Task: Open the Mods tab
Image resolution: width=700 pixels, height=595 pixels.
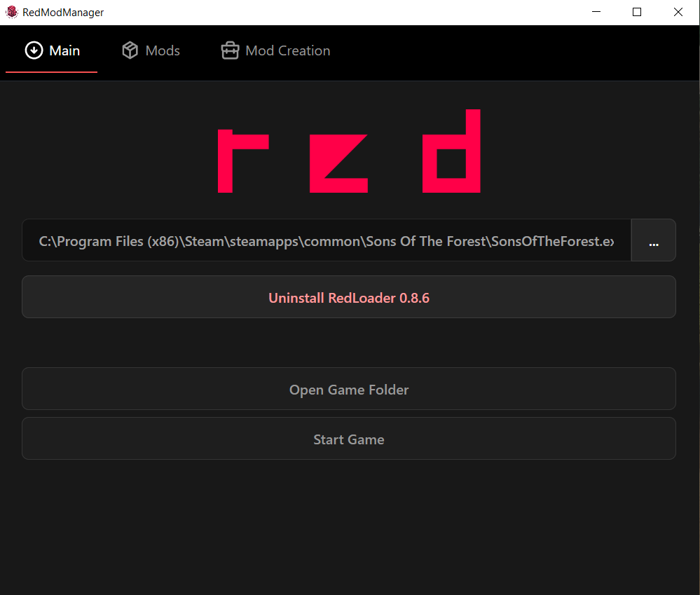Action: click(151, 50)
